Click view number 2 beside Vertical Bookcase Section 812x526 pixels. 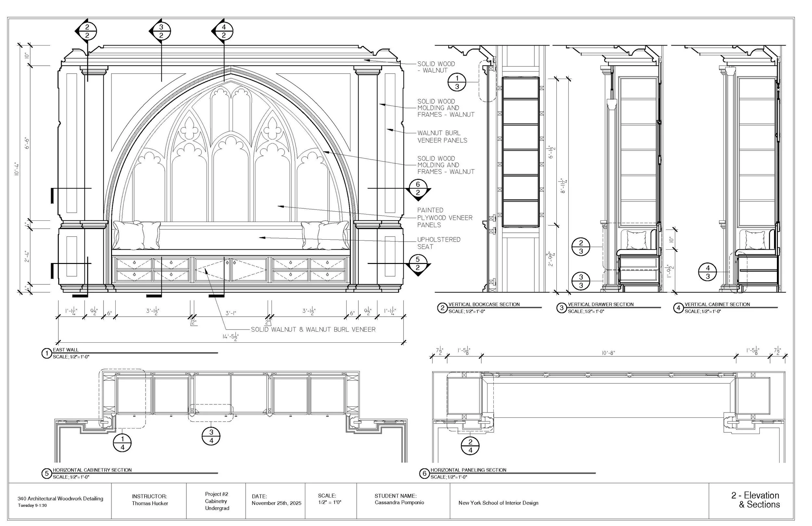[x=442, y=308]
